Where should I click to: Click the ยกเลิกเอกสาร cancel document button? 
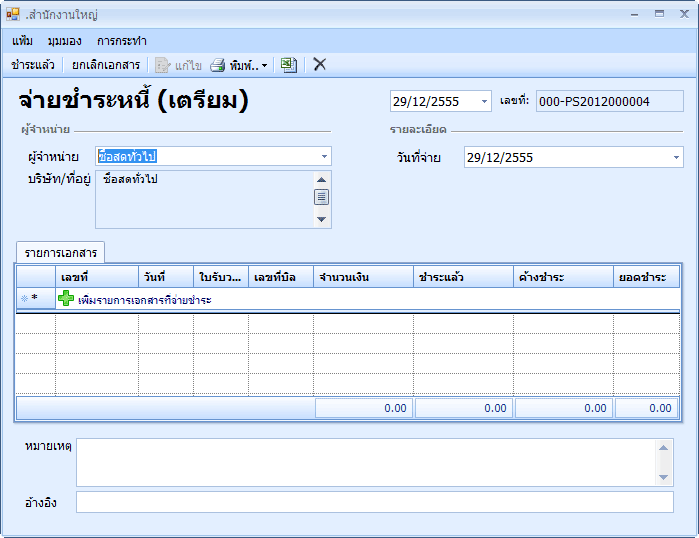pyautogui.click(x=106, y=65)
